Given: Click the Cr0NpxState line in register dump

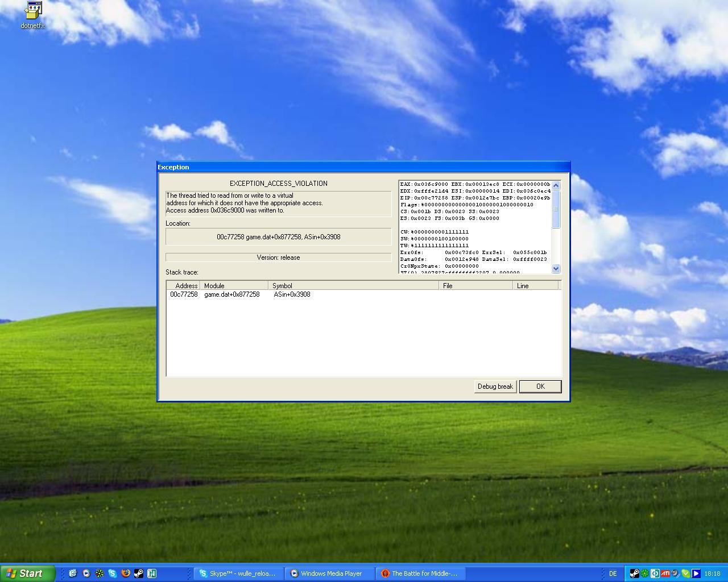Looking at the screenshot, I should click(440, 266).
